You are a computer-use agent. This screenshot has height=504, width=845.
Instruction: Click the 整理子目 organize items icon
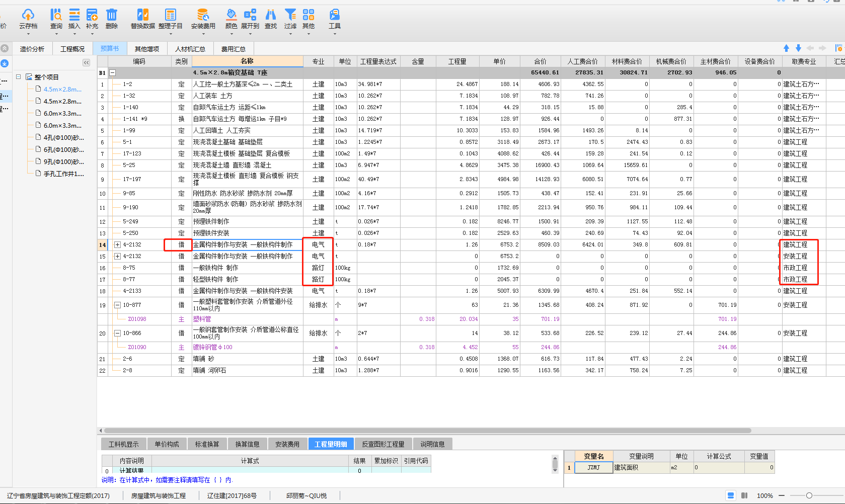coord(171,15)
